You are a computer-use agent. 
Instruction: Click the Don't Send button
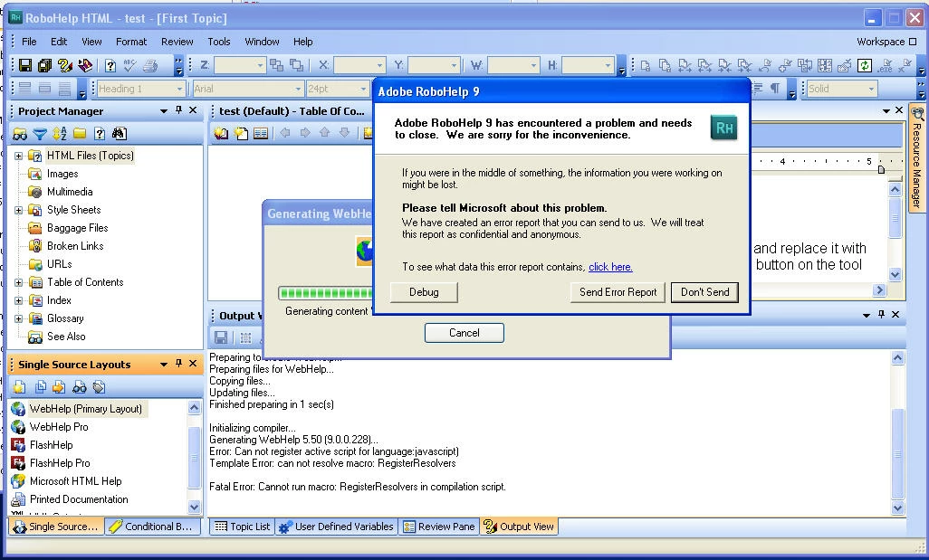pos(704,292)
